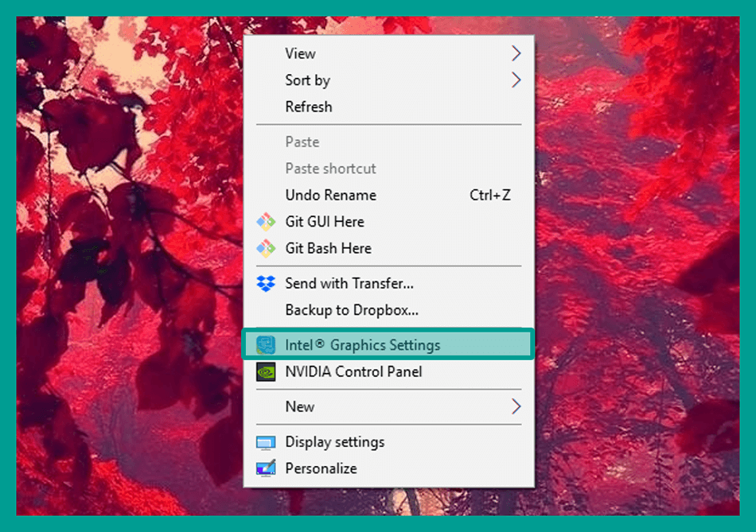Open the New submenu entry
This screenshot has height=532, width=756.
(388, 406)
